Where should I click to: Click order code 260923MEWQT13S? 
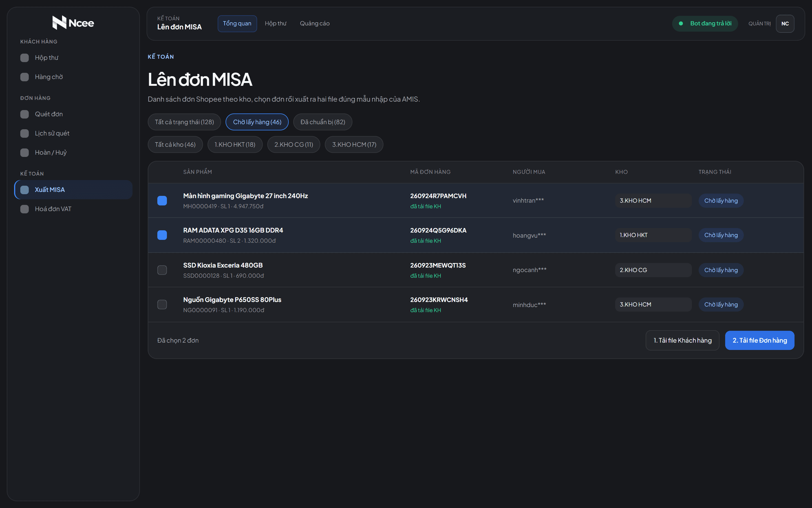(x=438, y=265)
